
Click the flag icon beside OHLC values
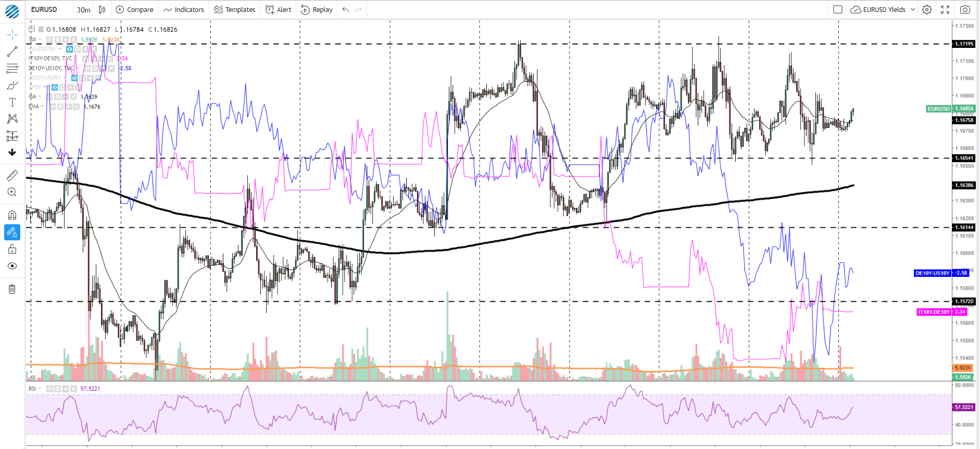(x=41, y=29)
